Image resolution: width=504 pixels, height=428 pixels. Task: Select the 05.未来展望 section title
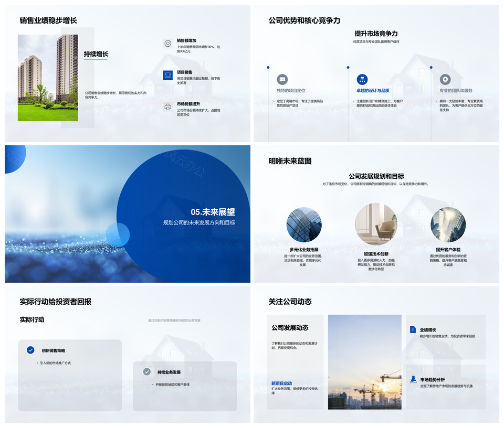click(x=213, y=212)
